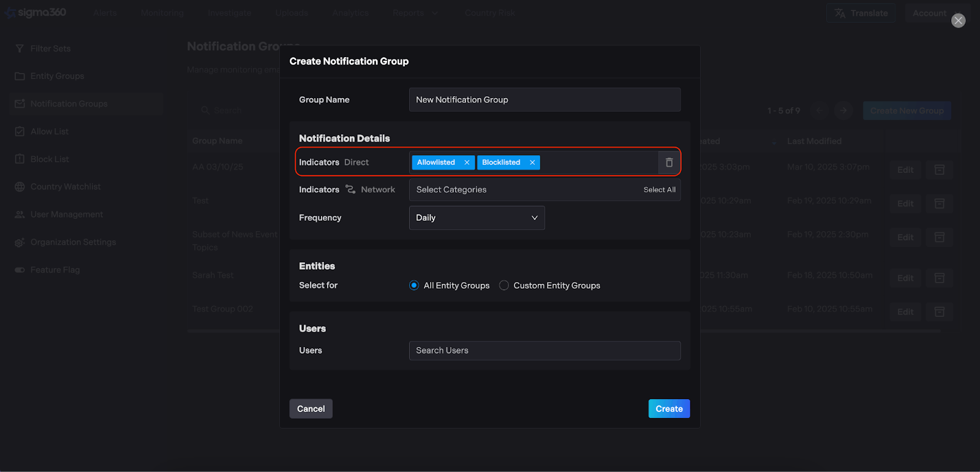The height and width of the screenshot is (472, 980).
Task: Close the dialog with the round X icon
Action: tap(958, 21)
